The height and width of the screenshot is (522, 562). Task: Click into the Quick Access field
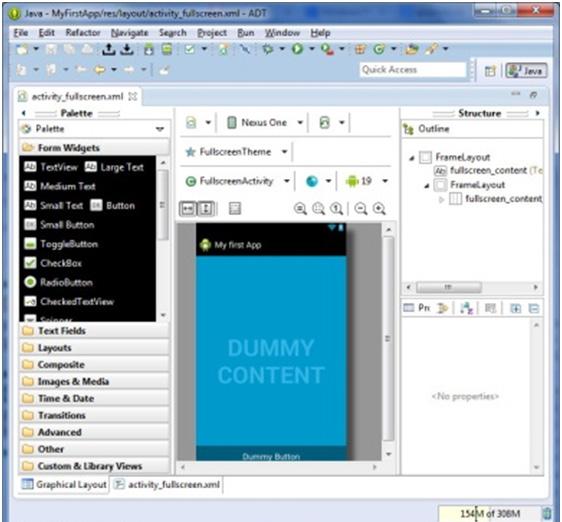coord(413,70)
